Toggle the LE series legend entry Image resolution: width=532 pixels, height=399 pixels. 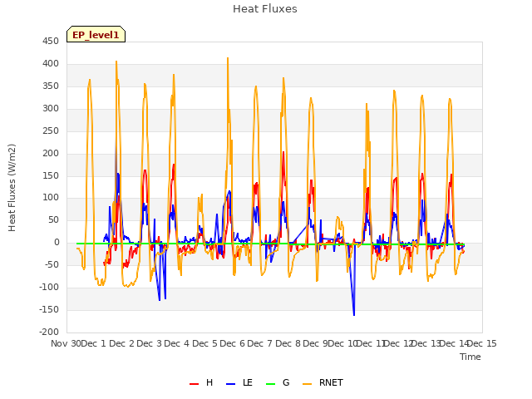tap(239, 382)
